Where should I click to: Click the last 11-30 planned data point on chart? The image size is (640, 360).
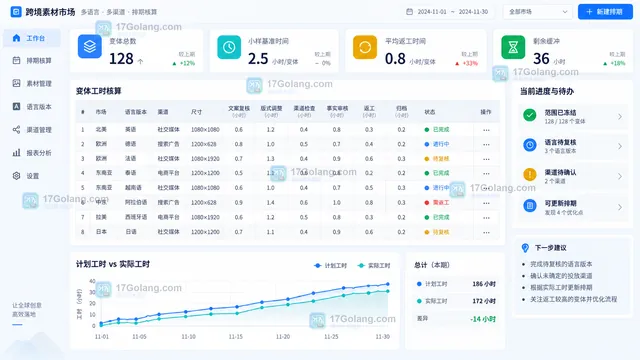(387, 284)
